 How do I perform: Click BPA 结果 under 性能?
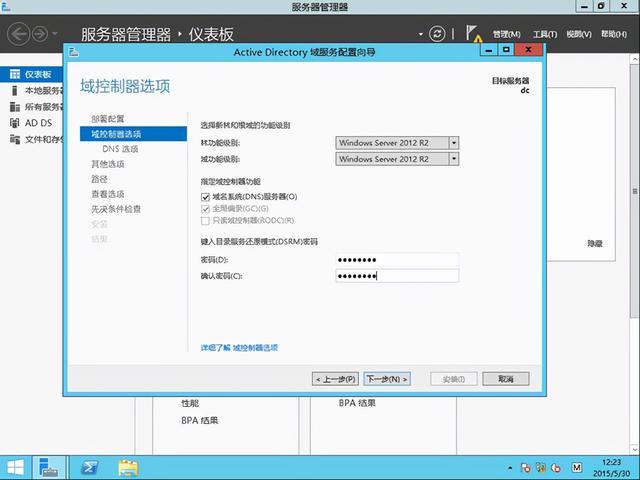click(200, 420)
